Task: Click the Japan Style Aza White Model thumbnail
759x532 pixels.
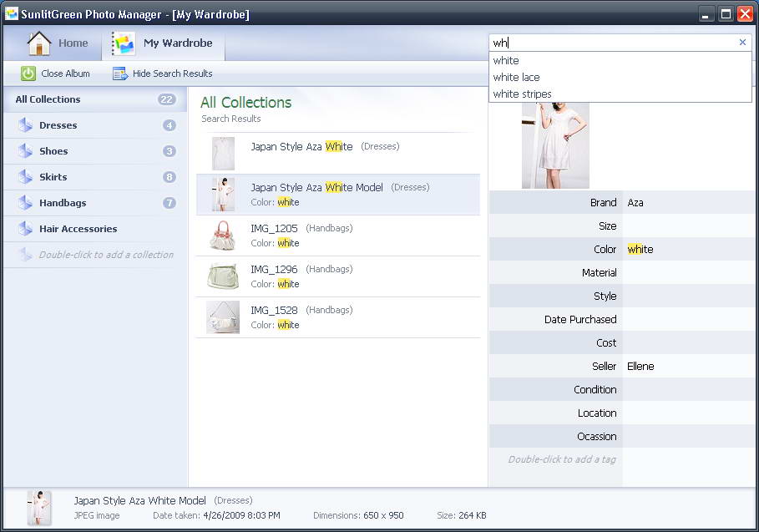Action: pyautogui.click(x=223, y=194)
